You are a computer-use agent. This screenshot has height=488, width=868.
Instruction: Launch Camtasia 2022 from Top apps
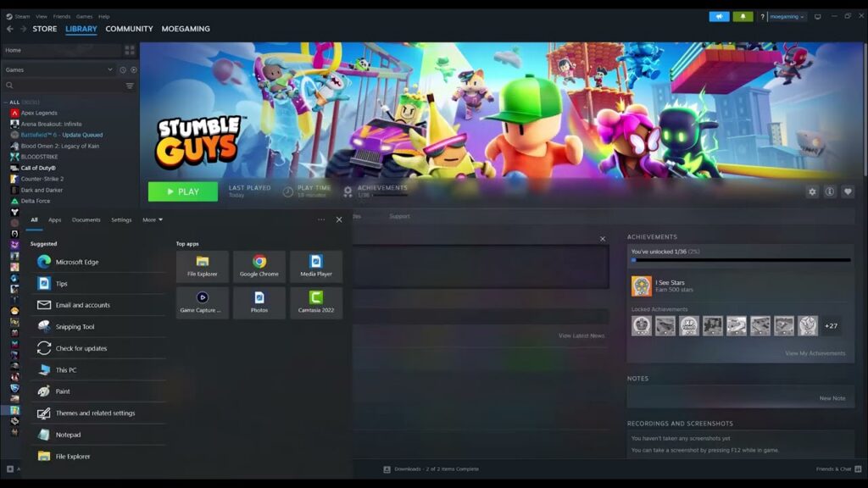(316, 302)
